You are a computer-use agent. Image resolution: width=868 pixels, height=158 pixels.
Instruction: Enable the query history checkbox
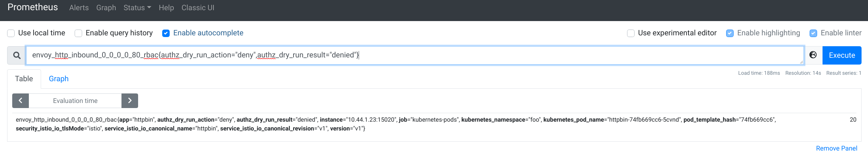pos(78,33)
